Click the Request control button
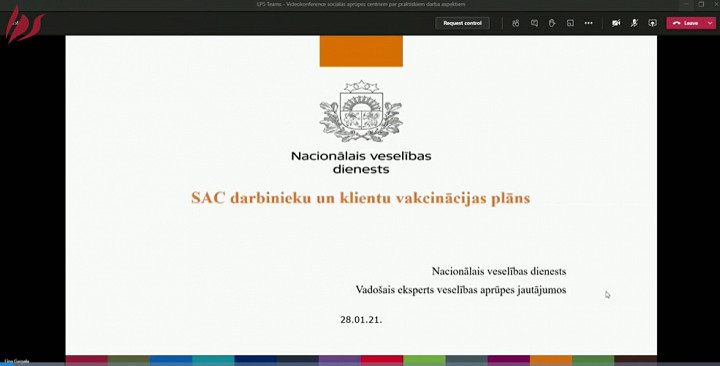The image size is (720, 366). click(462, 23)
